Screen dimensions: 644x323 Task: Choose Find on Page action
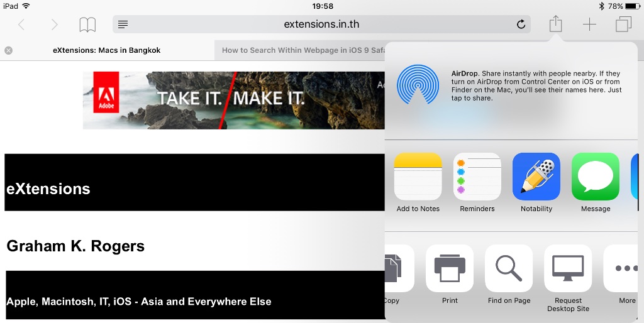(x=509, y=274)
